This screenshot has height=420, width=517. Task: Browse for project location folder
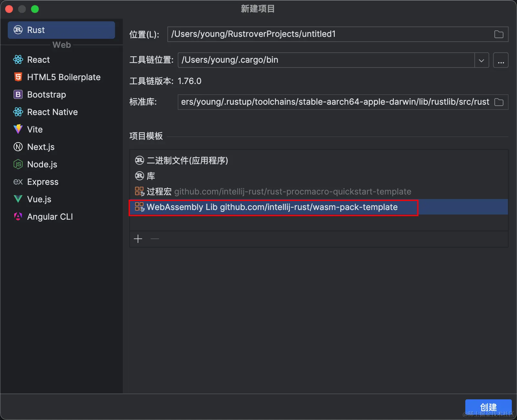tap(499, 34)
